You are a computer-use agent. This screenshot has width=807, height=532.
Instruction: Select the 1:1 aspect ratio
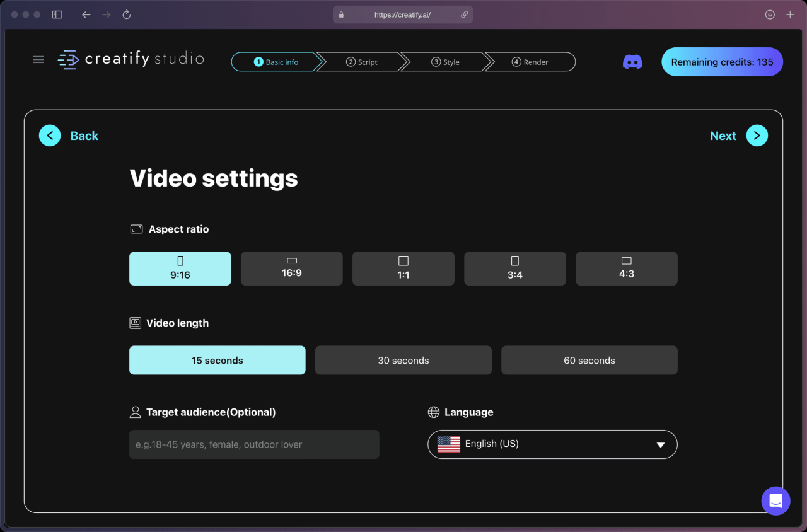[x=403, y=269]
